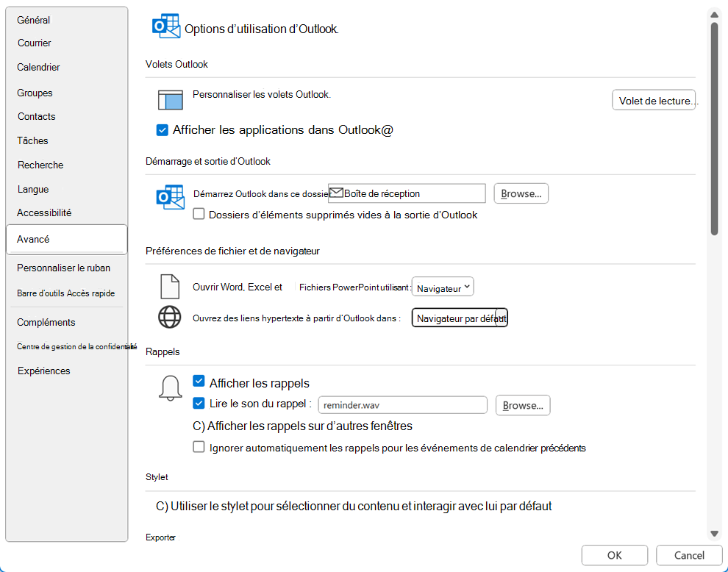Open Accessibilité settings
This screenshot has height=572, width=728.
pos(44,212)
